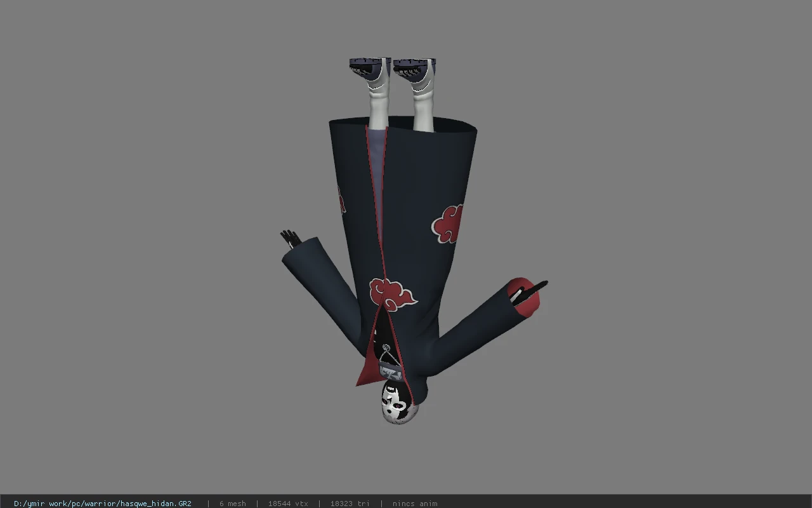Click the "18323 tri" triangle count
This screenshot has height=508, width=812.
[350, 504]
